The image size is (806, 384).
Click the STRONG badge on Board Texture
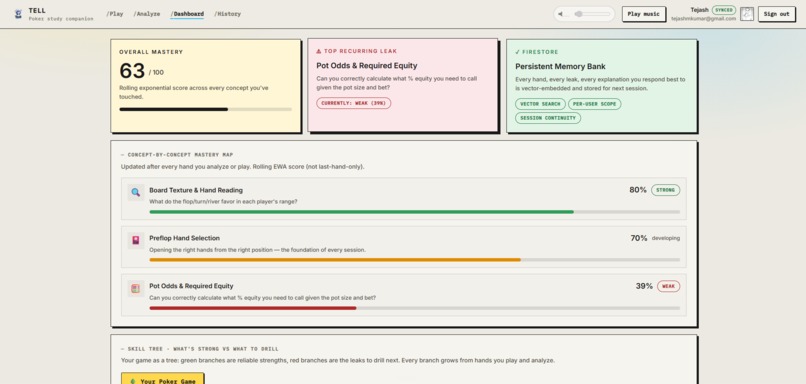665,190
